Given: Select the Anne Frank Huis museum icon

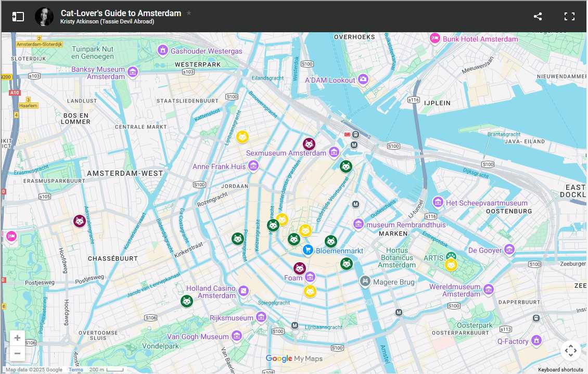Looking at the screenshot, I should click(x=253, y=165).
